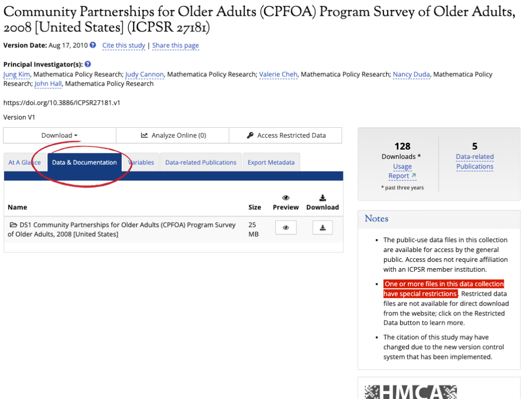This screenshot has width=532, height=399.
Task: Click the Notes panel heading
Action: [x=376, y=219]
